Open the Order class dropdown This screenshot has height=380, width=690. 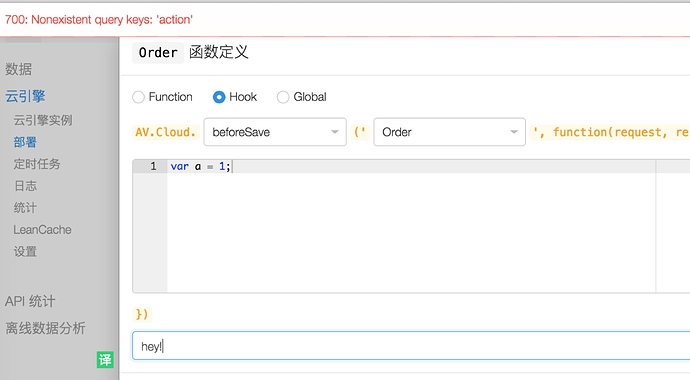(x=449, y=132)
